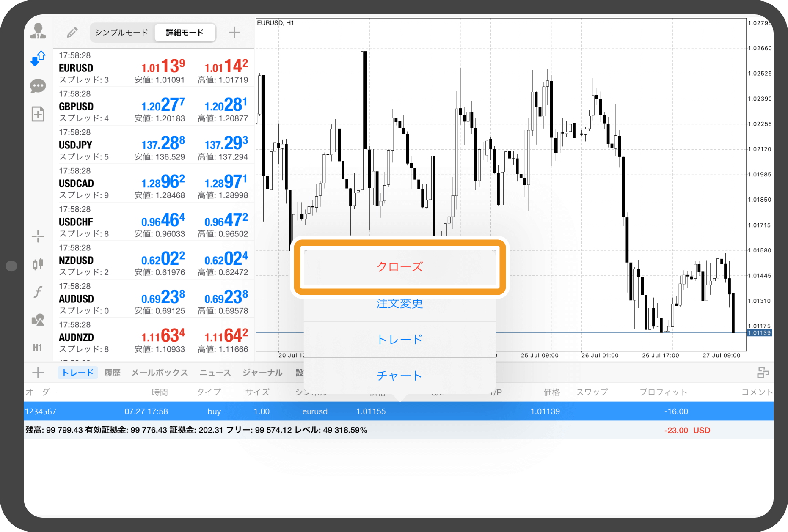This screenshot has width=788, height=532.
Task: Choose Trade (トレード) in popup menu
Action: pyautogui.click(x=400, y=340)
